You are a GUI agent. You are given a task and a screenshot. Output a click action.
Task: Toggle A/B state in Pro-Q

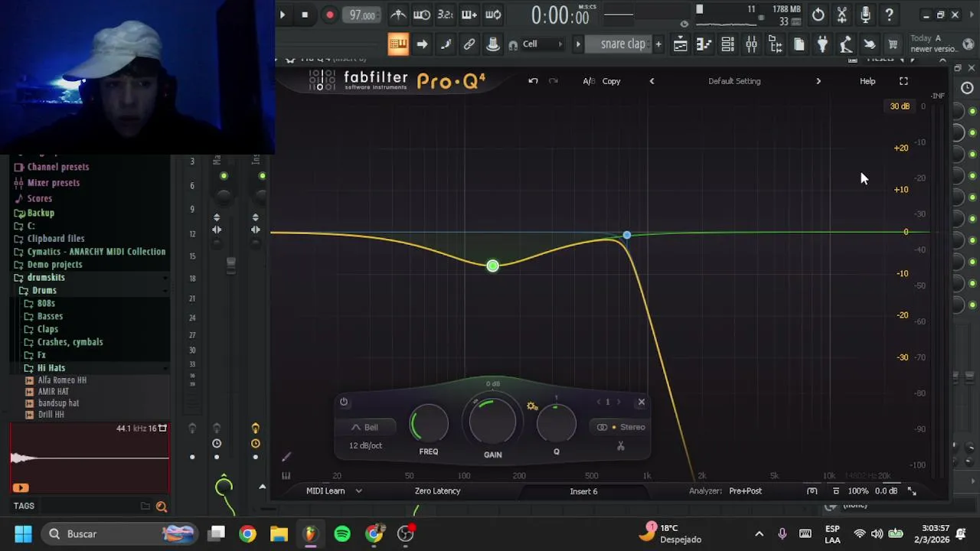[x=589, y=81]
